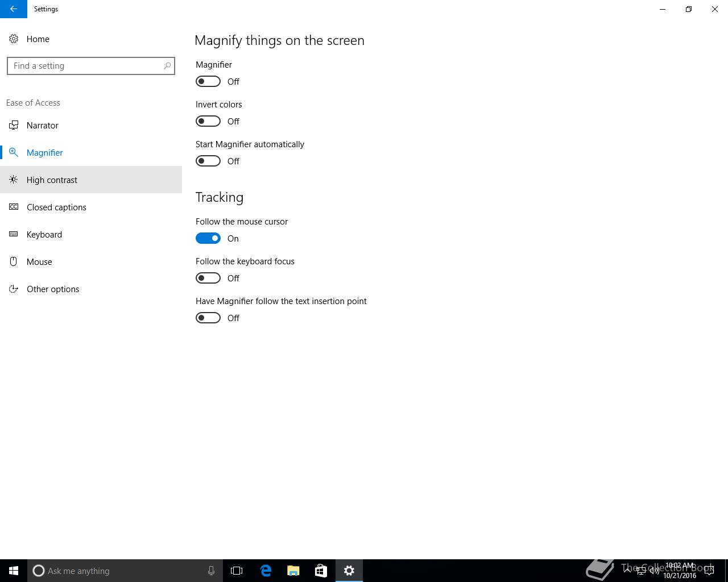The width and height of the screenshot is (728, 582).
Task: Show hidden icons in the system tray
Action: coord(627,571)
